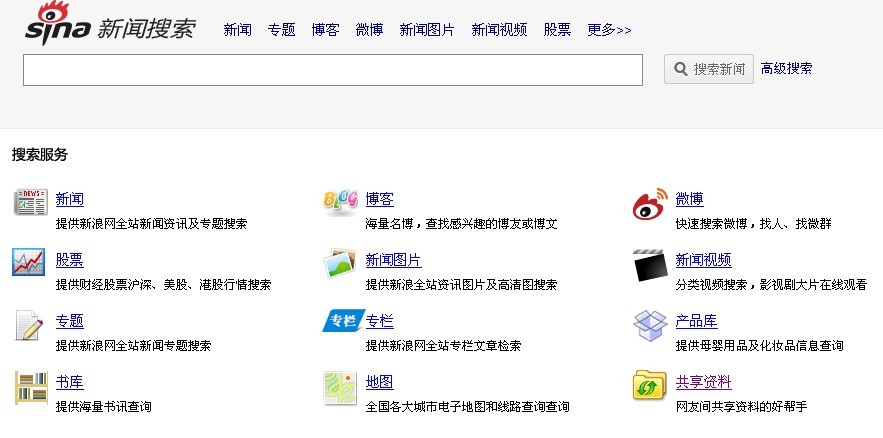Click the news search input box
This screenshot has height=438, width=883.
coord(333,70)
